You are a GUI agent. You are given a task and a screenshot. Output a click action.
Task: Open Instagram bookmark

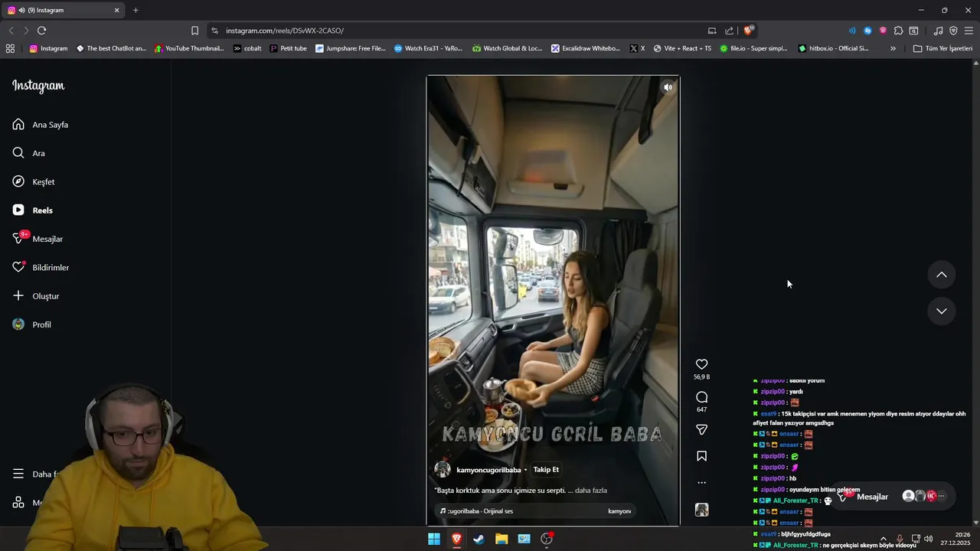48,48
